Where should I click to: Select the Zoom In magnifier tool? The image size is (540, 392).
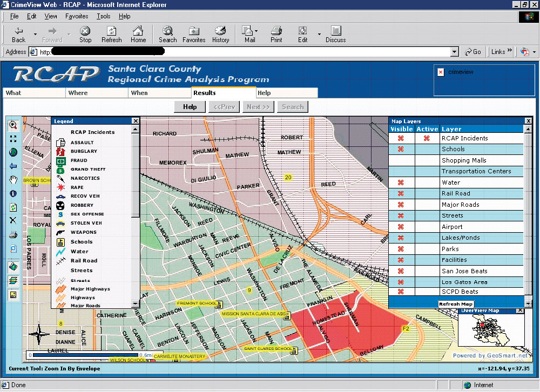coord(13,125)
